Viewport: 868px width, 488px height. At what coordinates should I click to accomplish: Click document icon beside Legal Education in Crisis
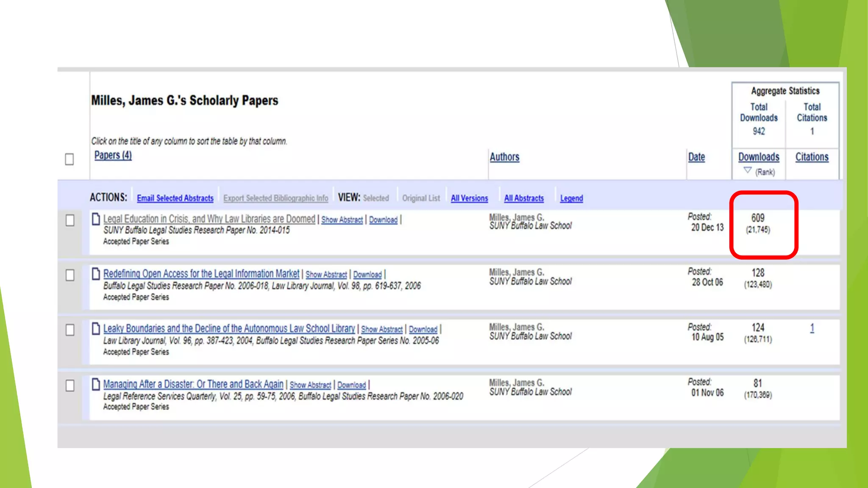tap(96, 219)
